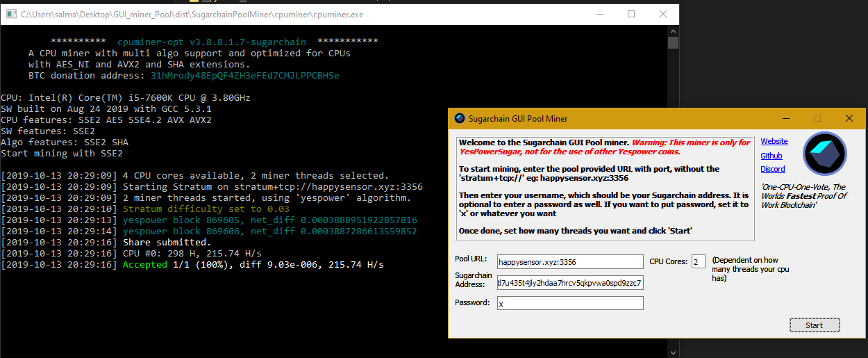
Task: Maximize the cpuminer console window
Action: [x=631, y=14]
